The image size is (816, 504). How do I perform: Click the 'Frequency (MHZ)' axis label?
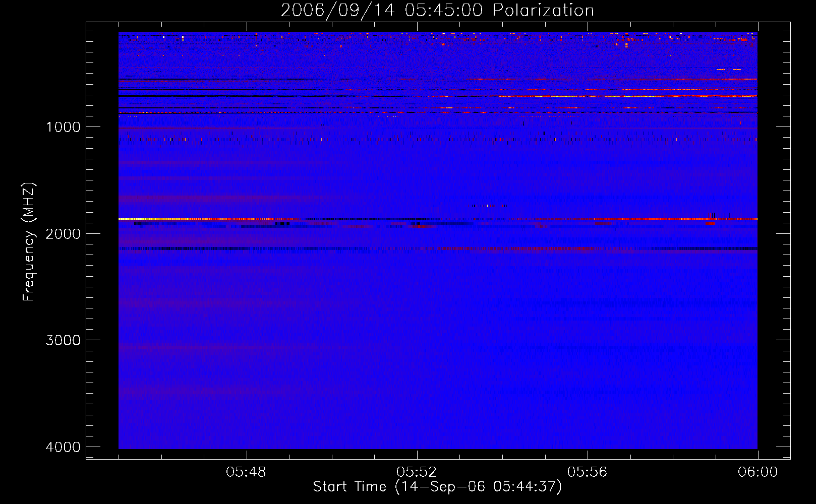coord(29,242)
